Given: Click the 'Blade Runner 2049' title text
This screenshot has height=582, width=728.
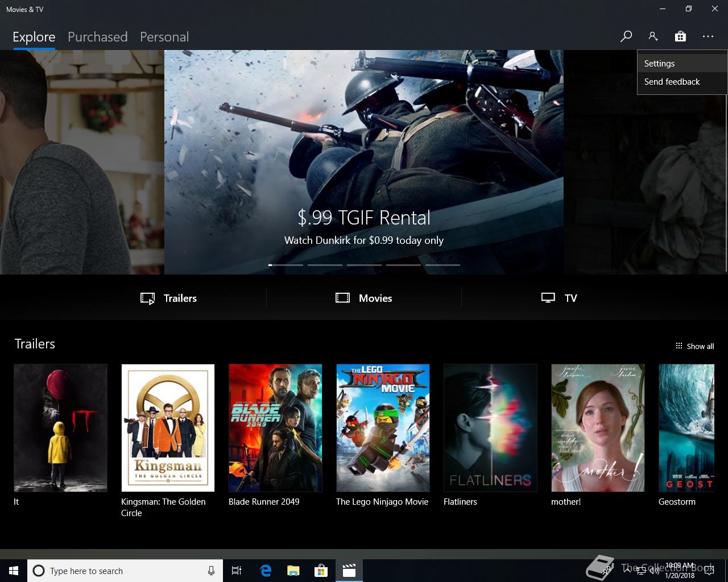Looking at the screenshot, I should pos(264,502).
